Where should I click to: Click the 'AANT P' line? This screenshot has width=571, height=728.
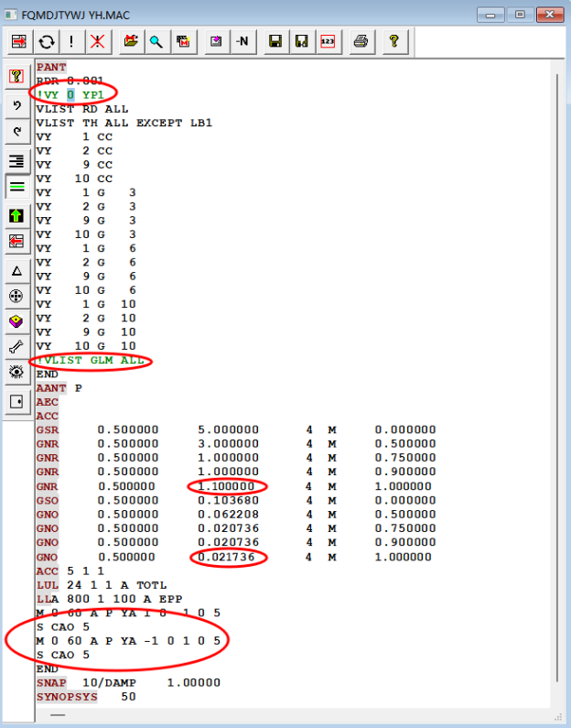coord(59,388)
